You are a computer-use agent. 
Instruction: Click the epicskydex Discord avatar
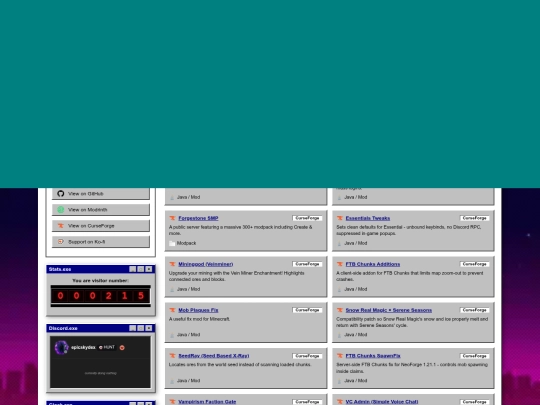pos(61,347)
